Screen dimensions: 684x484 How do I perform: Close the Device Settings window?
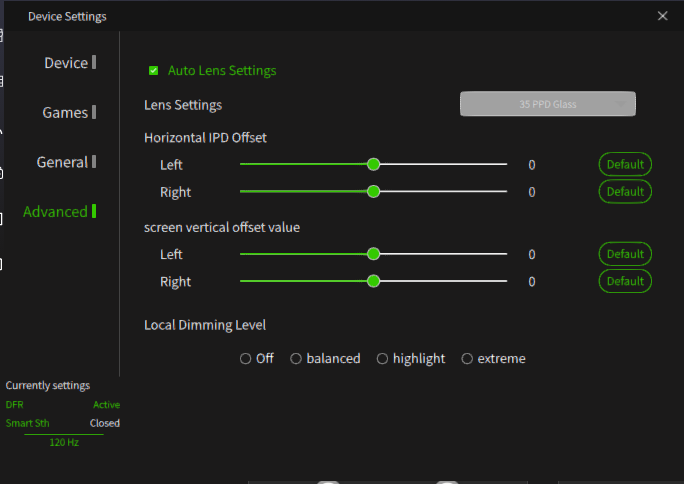662,16
